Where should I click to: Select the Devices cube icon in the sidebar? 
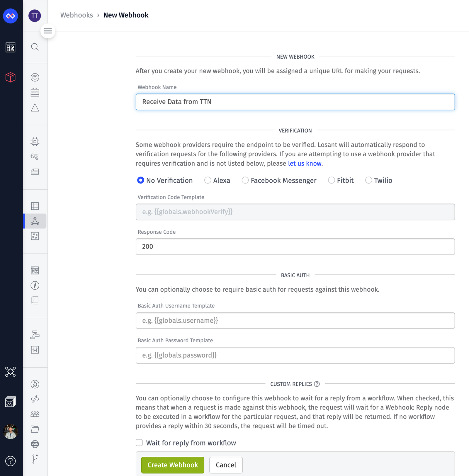tap(35, 77)
